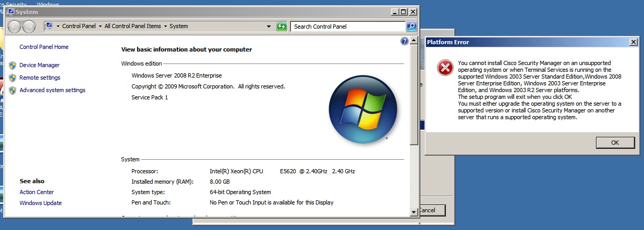This screenshot has height=230, width=644.
Task: Click the magnifier search icon in Search box
Action: coord(411,26)
